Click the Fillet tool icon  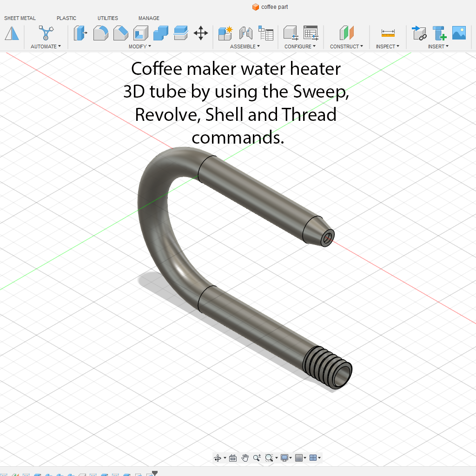100,33
